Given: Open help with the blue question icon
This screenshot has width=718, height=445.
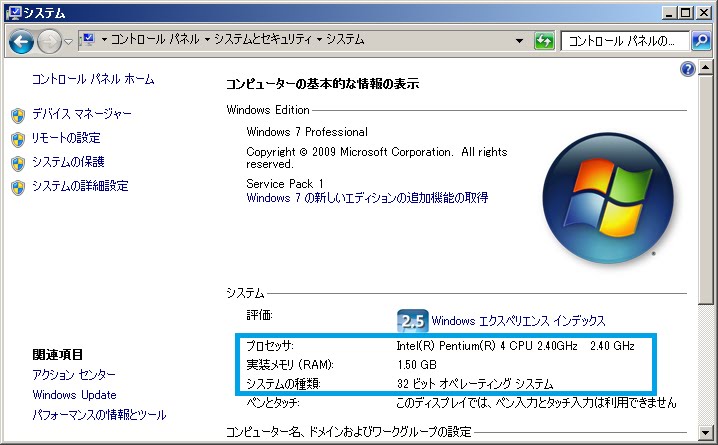Looking at the screenshot, I should click(x=688, y=69).
